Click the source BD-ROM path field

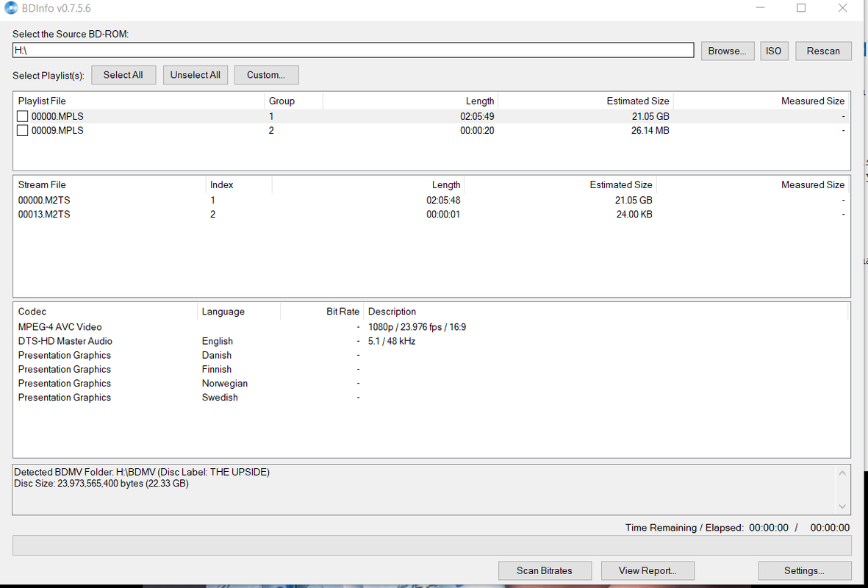click(354, 51)
